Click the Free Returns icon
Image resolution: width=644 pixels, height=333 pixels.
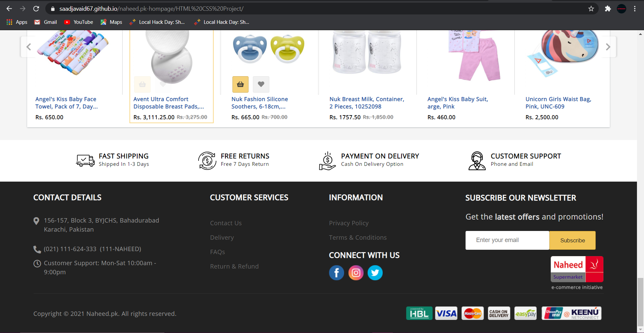pos(207,160)
